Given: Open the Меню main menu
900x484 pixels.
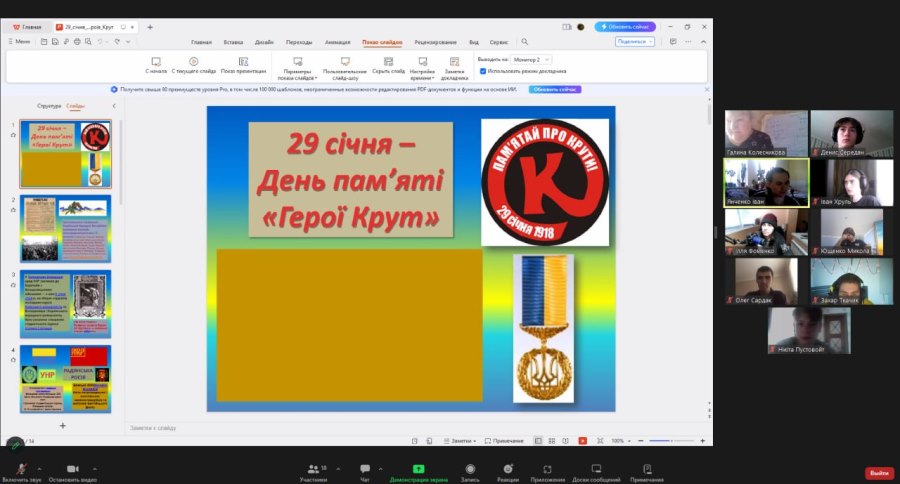Looking at the screenshot, I should tap(19, 42).
